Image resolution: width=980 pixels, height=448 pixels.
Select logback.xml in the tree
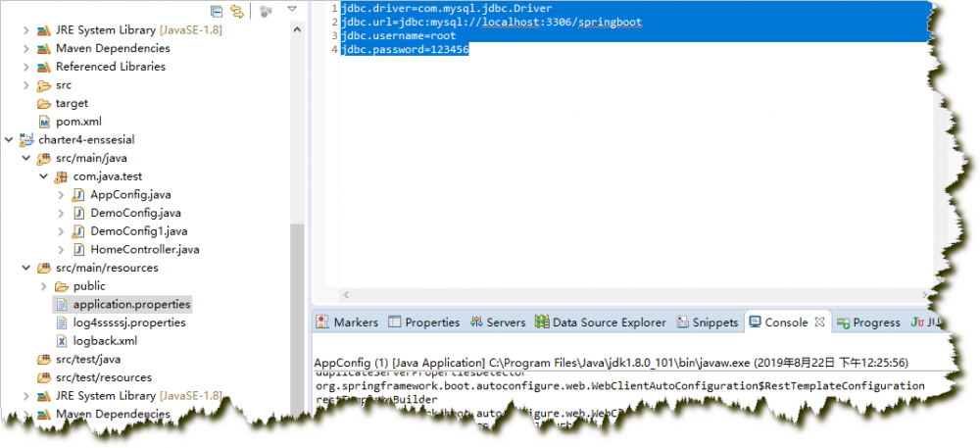(105, 340)
